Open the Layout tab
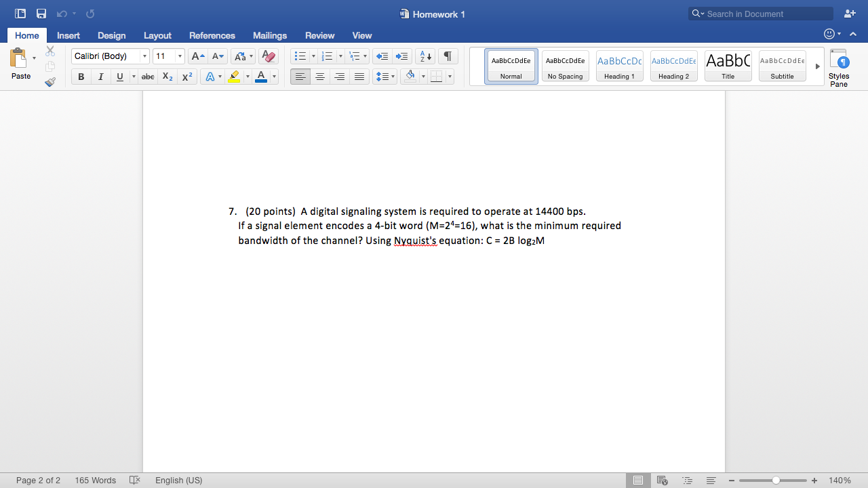The width and height of the screenshot is (868, 488). tap(157, 35)
